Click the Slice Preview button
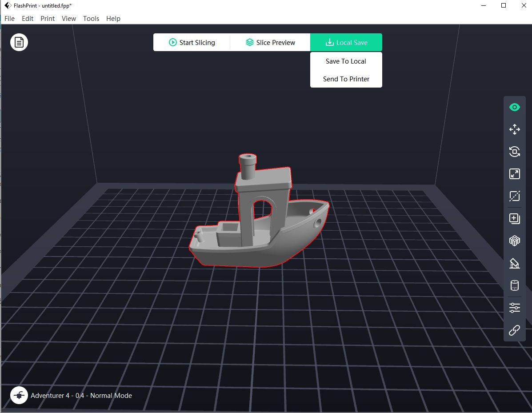 tap(270, 42)
